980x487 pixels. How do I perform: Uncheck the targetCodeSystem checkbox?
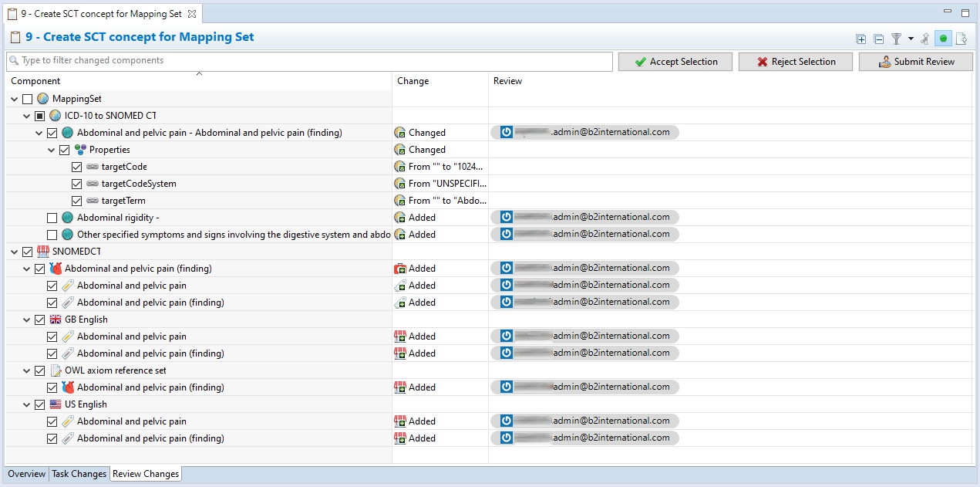(x=77, y=184)
